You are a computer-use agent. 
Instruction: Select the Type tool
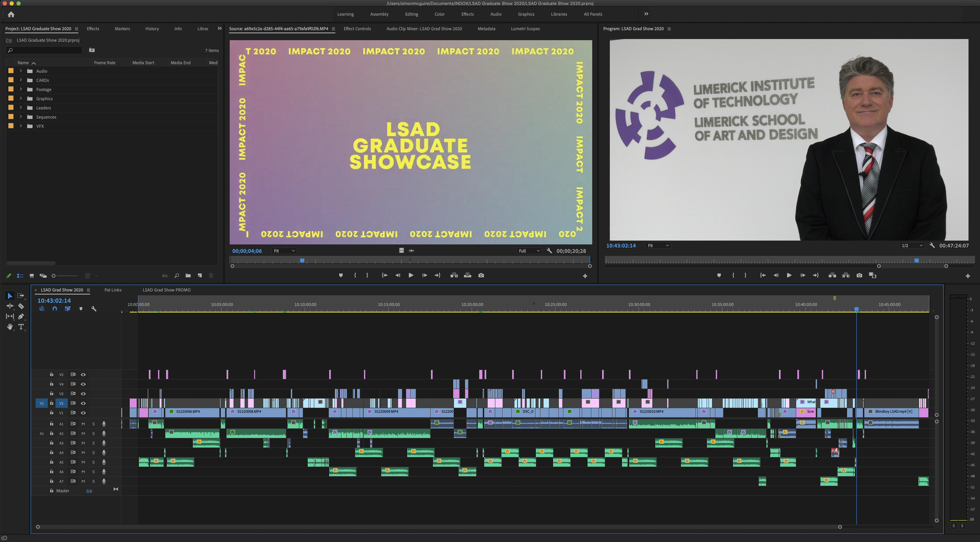click(21, 327)
